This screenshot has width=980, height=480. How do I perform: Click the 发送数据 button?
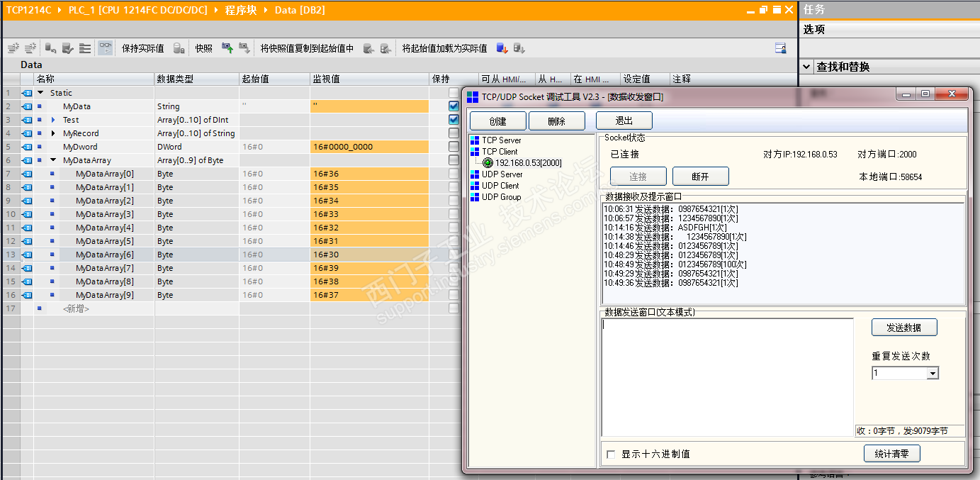point(904,328)
